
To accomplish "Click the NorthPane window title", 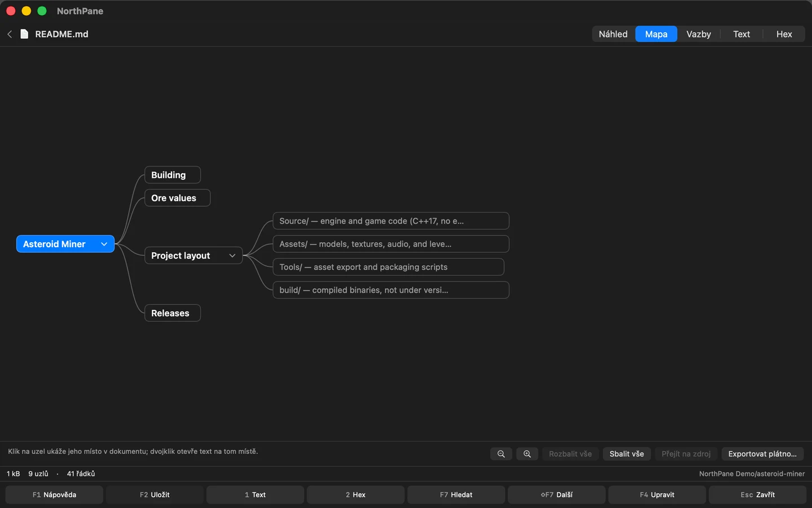I will (80, 11).
